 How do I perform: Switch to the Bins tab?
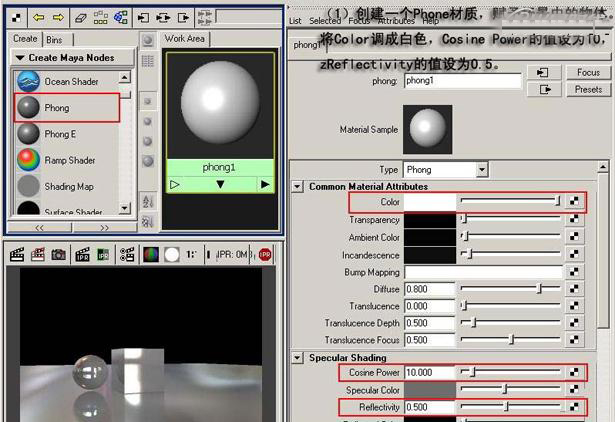[x=57, y=40]
